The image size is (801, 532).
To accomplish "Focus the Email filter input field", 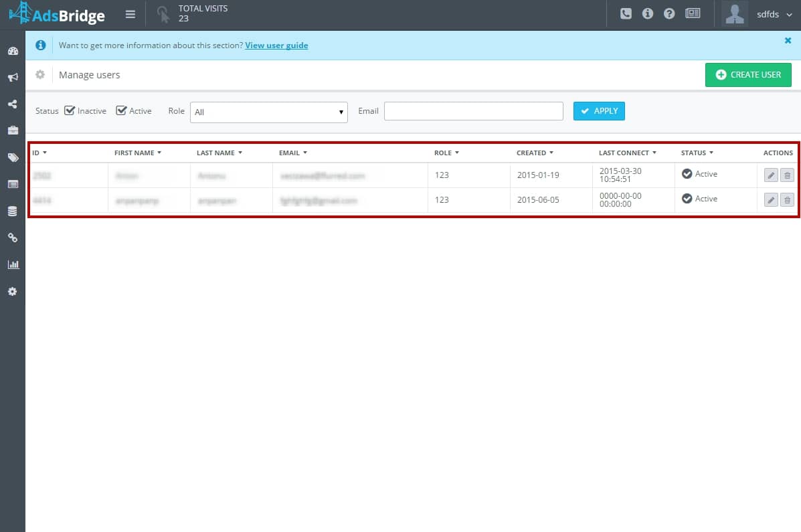I will click(474, 111).
